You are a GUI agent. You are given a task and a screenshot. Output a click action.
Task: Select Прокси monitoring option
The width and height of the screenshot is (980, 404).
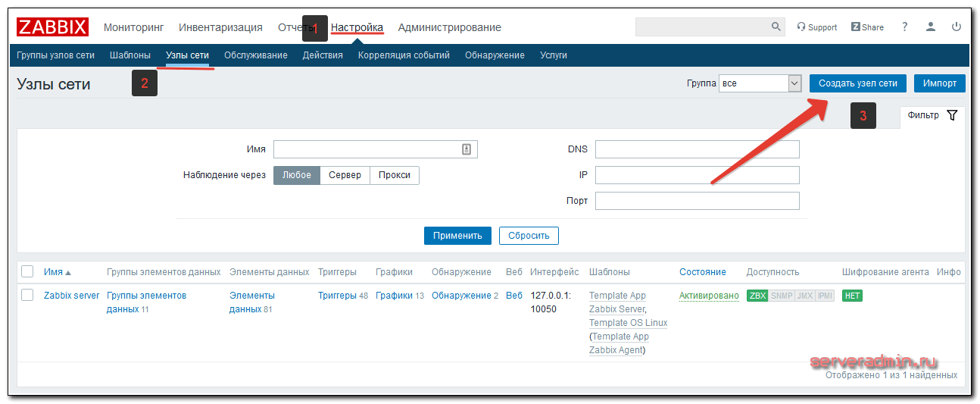click(395, 175)
